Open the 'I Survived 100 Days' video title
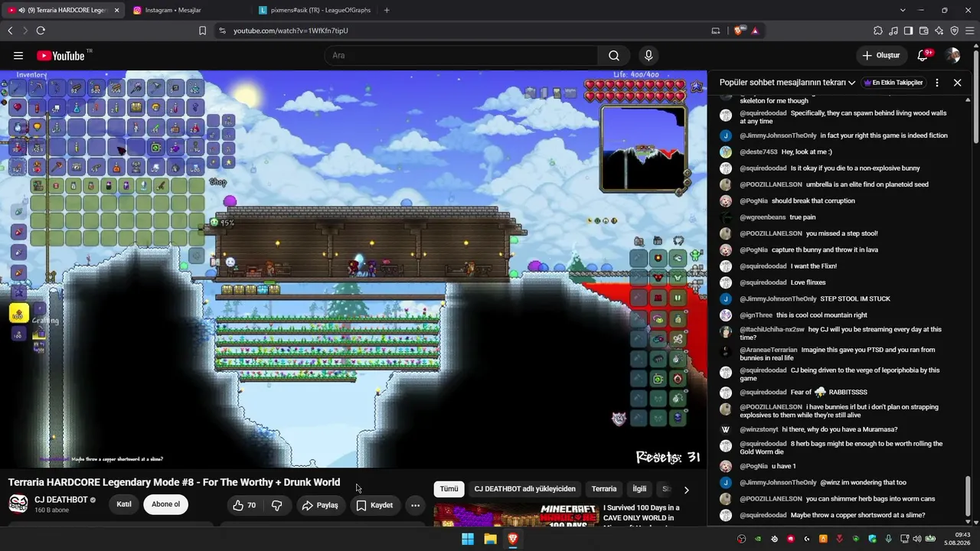This screenshot has height=551, width=980. pos(641,513)
